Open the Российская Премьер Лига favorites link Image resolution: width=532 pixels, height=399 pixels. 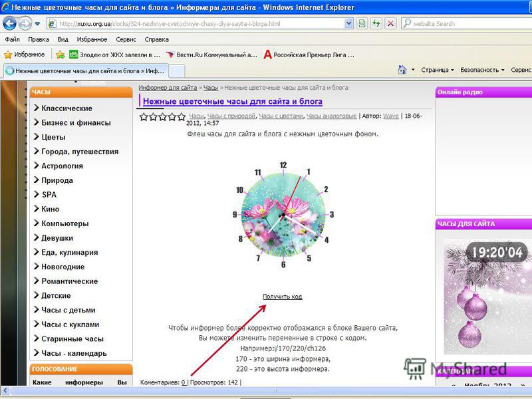pyautogui.click(x=309, y=55)
